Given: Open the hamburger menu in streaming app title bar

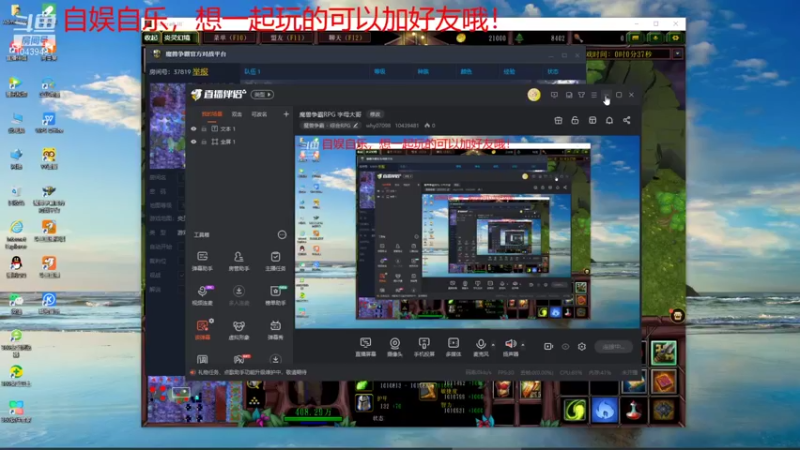Looking at the screenshot, I should point(594,95).
